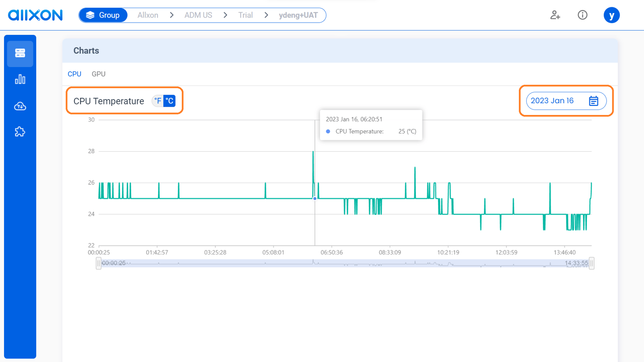Click the Group layers toggle in breadcrumb
Screen dimensions: 644x362
(x=103, y=15)
